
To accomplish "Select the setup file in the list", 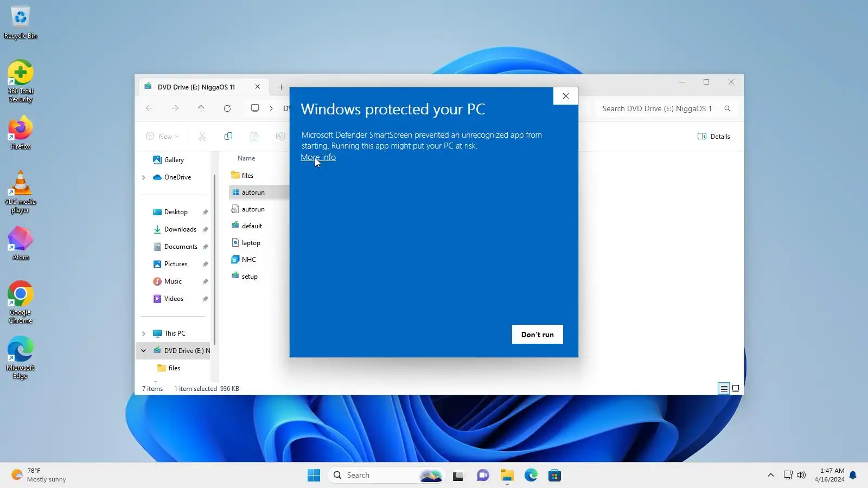I will click(x=245, y=277).
